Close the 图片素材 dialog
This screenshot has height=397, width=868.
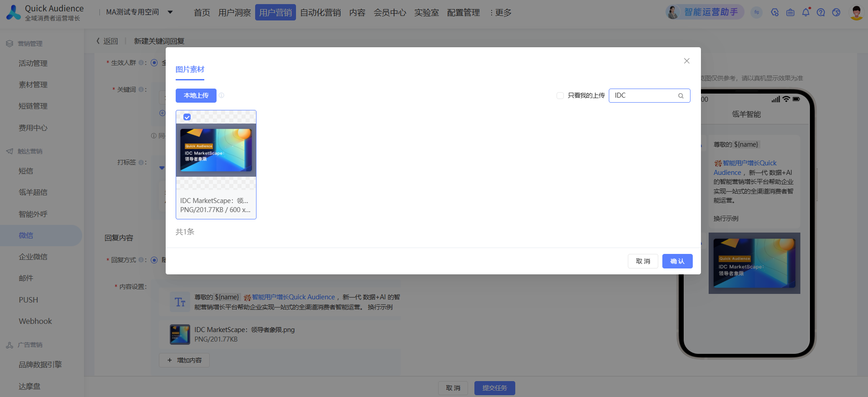[686, 61]
